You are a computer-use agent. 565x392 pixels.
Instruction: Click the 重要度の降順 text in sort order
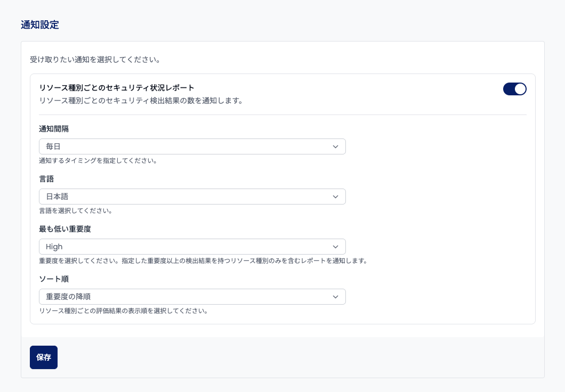tap(67, 297)
